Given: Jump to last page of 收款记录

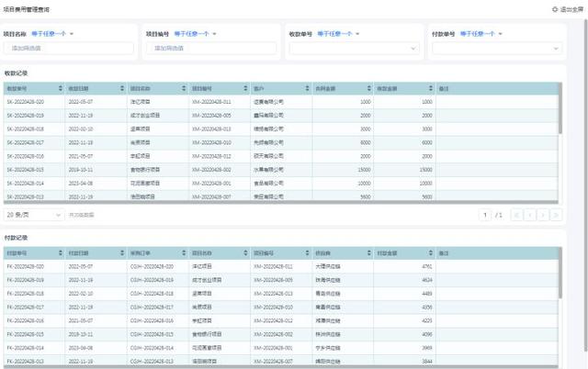Looking at the screenshot, I should [x=555, y=215].
